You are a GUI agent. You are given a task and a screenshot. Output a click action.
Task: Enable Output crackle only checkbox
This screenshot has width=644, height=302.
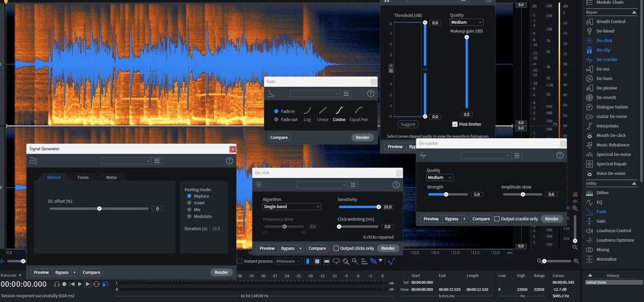497,219
